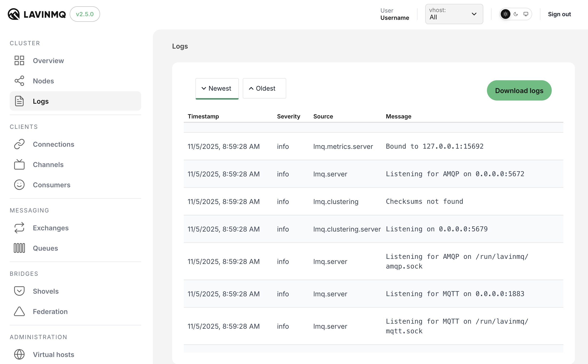
Task: Select light mode with the sun icon
Action: click(x=506, y=14)
